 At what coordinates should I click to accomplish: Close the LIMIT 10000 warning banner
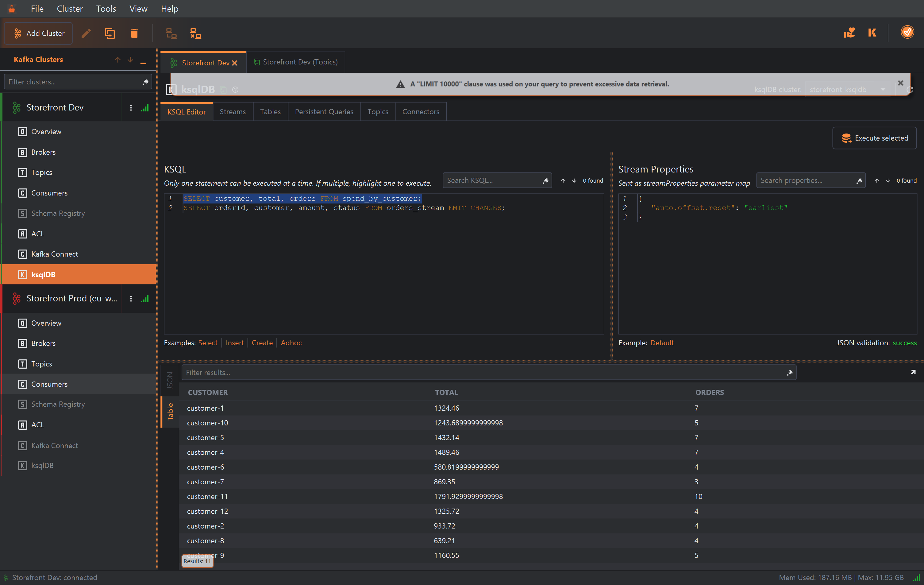[x=901, y=83]
